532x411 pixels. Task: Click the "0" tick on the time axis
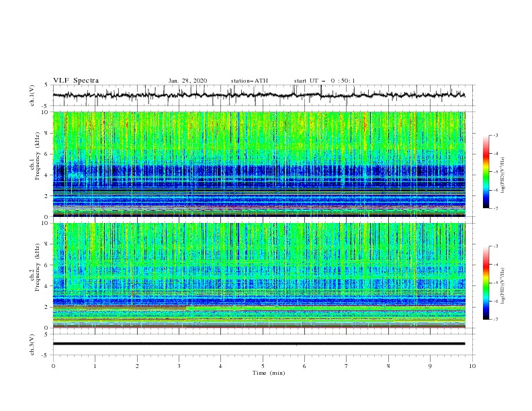[53, 366]
